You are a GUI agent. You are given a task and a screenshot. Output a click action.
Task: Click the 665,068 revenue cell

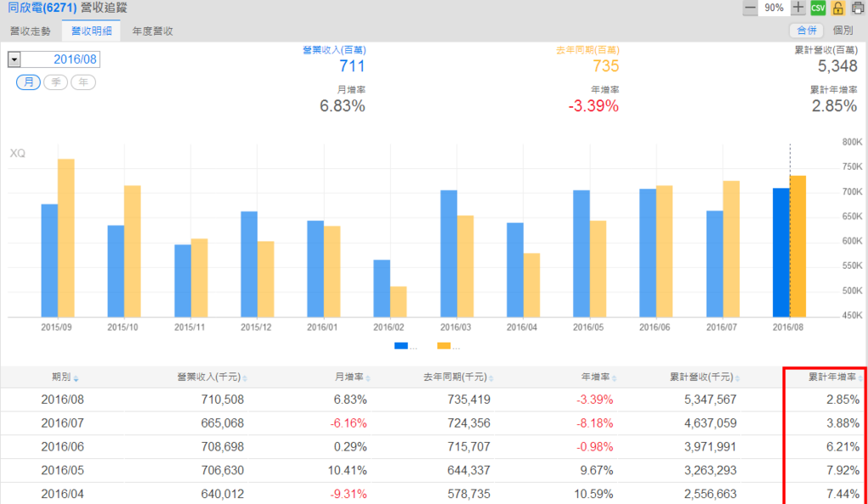[223, 423]
